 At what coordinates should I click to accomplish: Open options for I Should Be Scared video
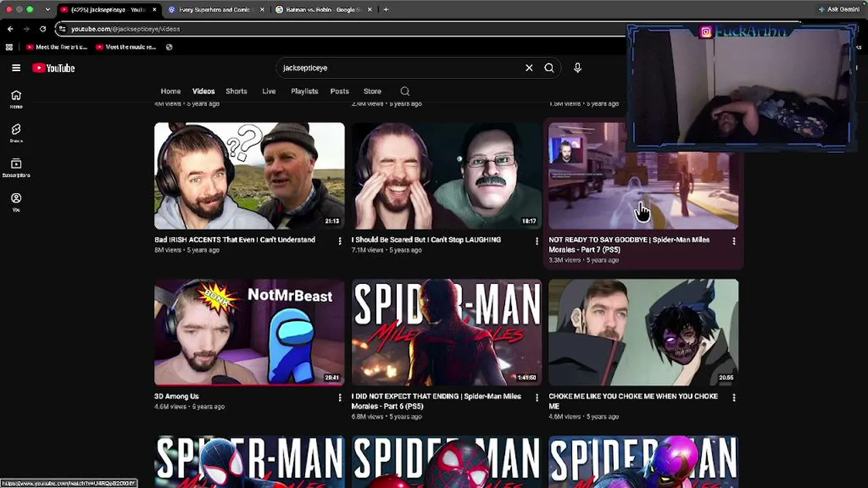tap(537, 241)
